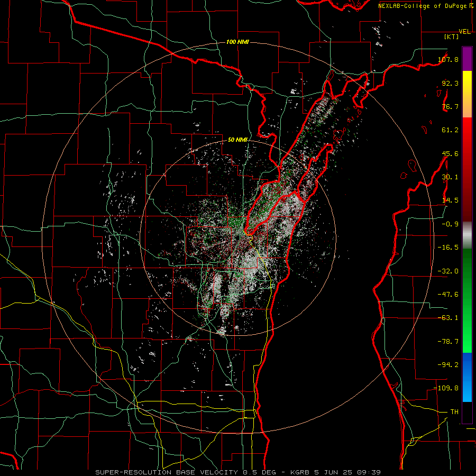Click the -47.6 velocity scale value
The image size is (476, 476).
[x=448, y=295]
